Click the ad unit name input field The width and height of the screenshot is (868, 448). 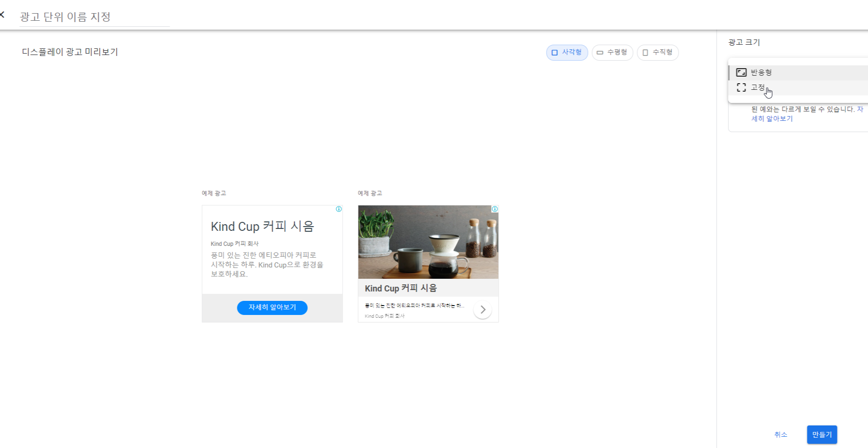(x=94, y=17)
